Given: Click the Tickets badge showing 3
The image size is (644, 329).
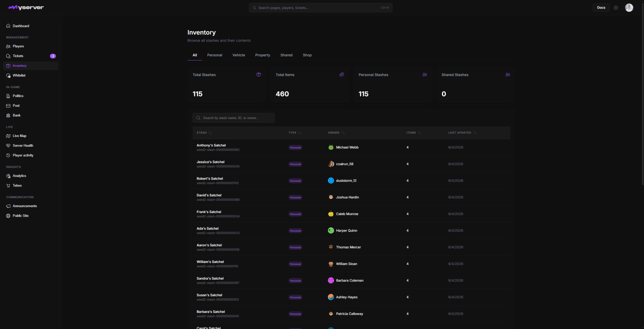Looking at the screenshot, I should (53, 56).
